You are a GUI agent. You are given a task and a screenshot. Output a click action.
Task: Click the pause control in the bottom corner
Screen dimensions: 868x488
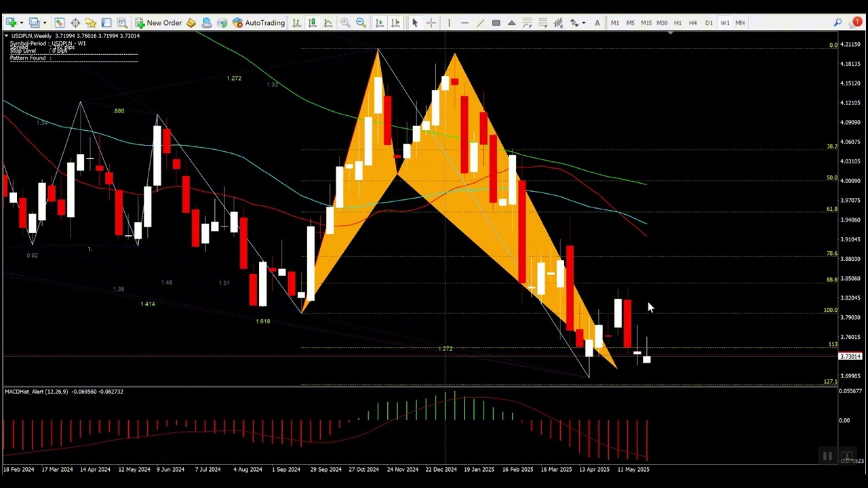(827, 456)
